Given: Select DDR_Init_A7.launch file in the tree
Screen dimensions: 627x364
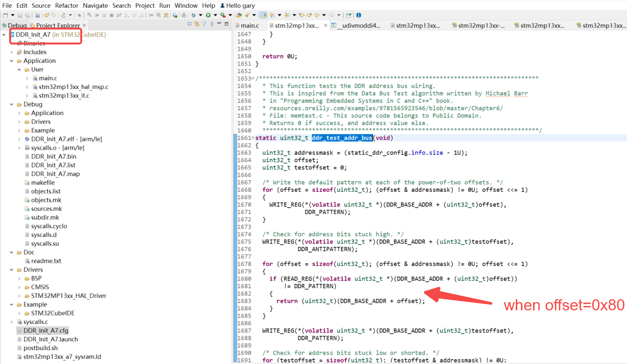Looking at the screenshot, I should pos(51,339).
